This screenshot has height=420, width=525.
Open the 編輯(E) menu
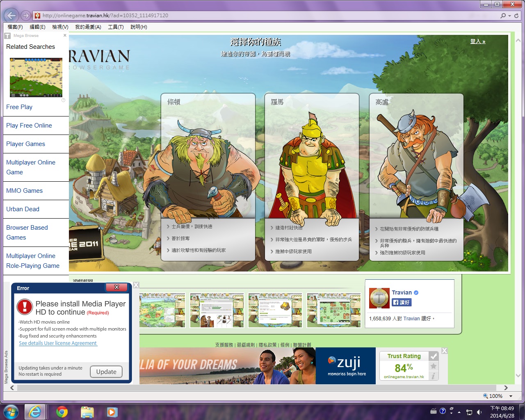pyautogui.click(x=37, y=27)
